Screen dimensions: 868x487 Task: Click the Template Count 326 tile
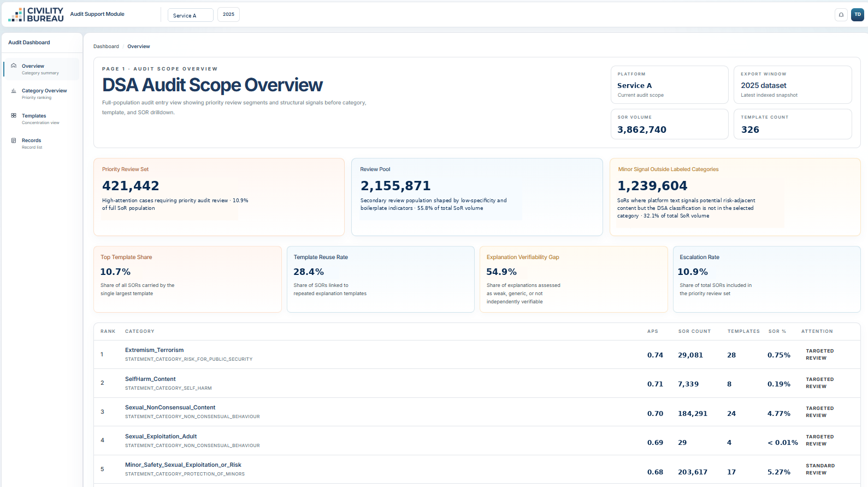793,124
